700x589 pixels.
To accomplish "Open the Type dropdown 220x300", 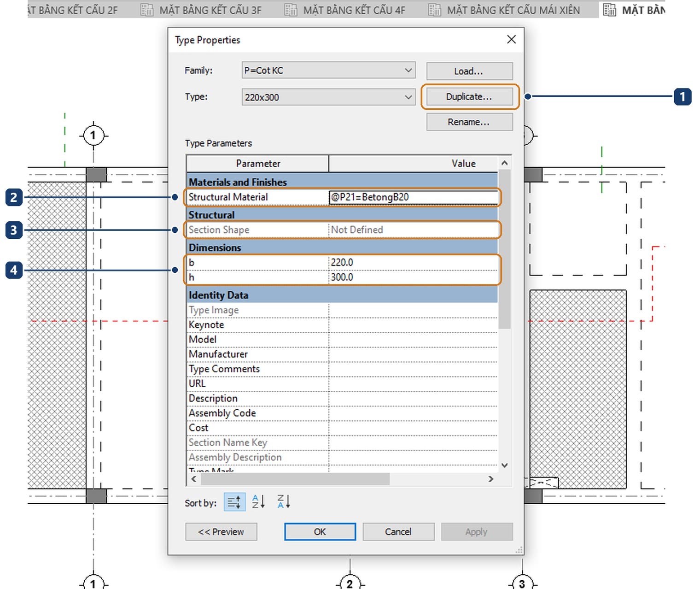I will pyautogui.click(x=329, y=97).
